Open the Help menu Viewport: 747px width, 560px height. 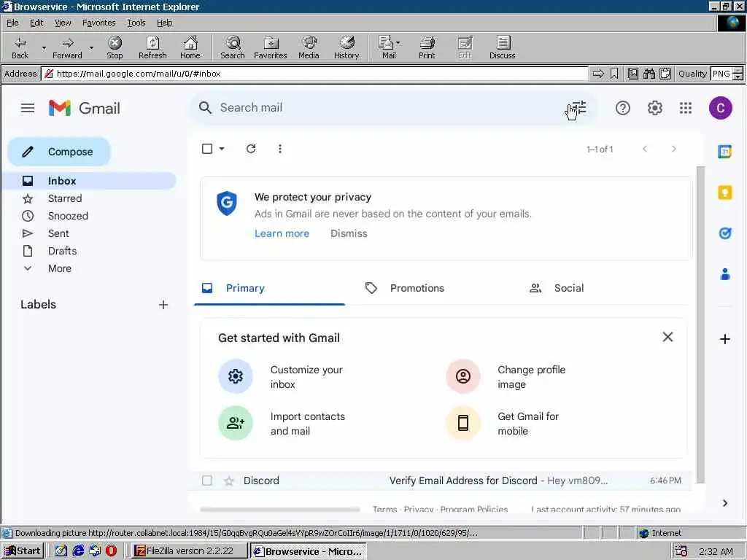click(164, 23)
